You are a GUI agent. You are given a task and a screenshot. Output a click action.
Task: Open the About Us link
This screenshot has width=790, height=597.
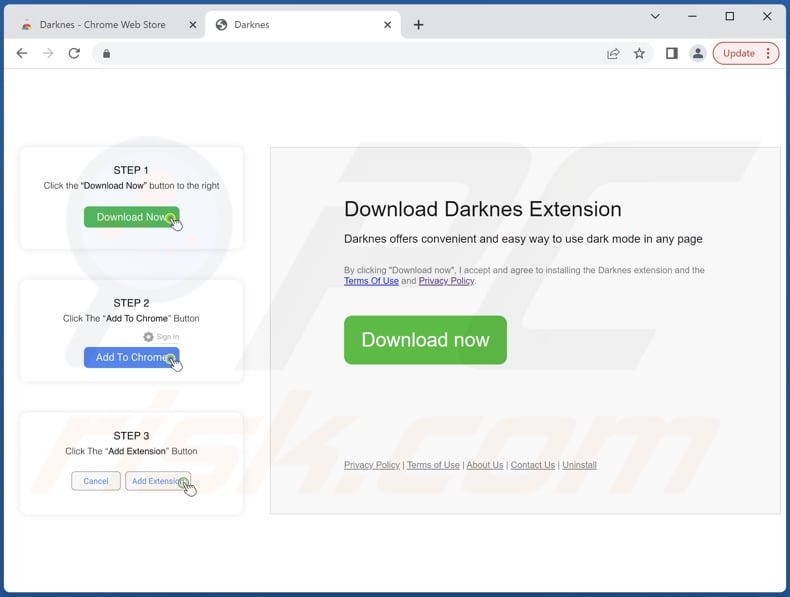485,465
